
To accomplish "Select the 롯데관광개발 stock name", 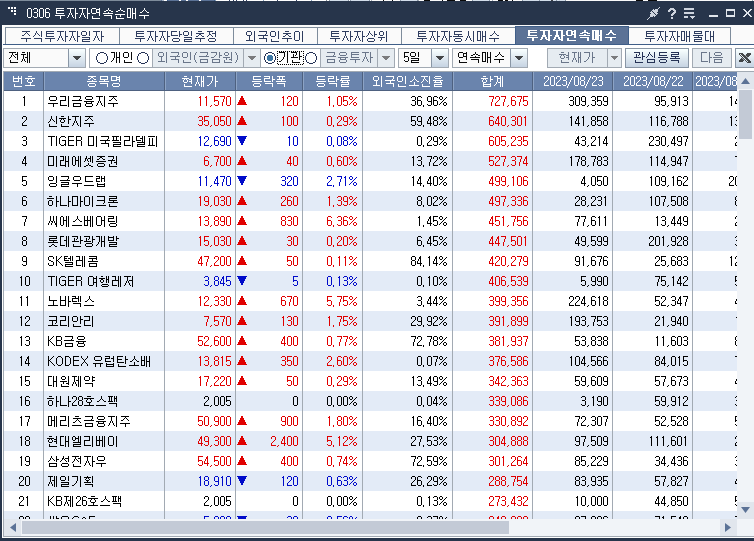I will pos(83,241).
